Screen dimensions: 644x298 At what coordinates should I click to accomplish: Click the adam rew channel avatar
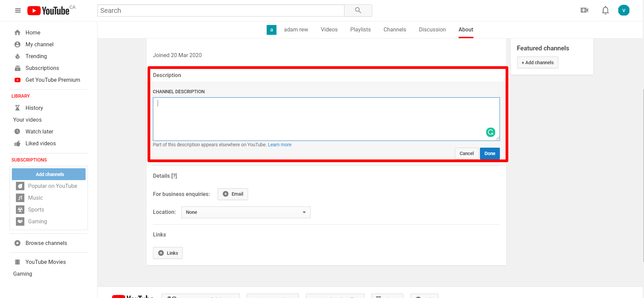pos(271,30)
